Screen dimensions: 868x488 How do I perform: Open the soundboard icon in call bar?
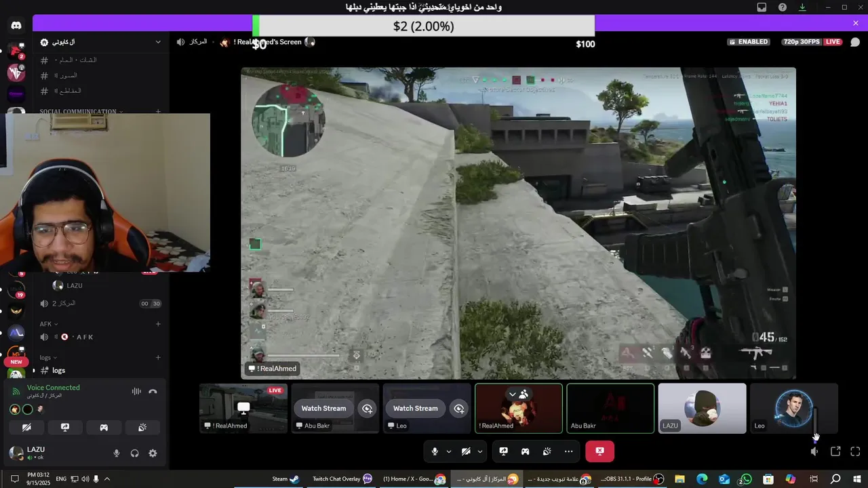click(547, 451)
